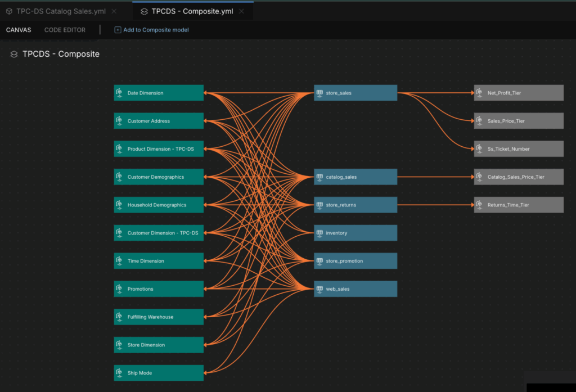
Task: Select the Customer Address label
Action: pos(148,121)
